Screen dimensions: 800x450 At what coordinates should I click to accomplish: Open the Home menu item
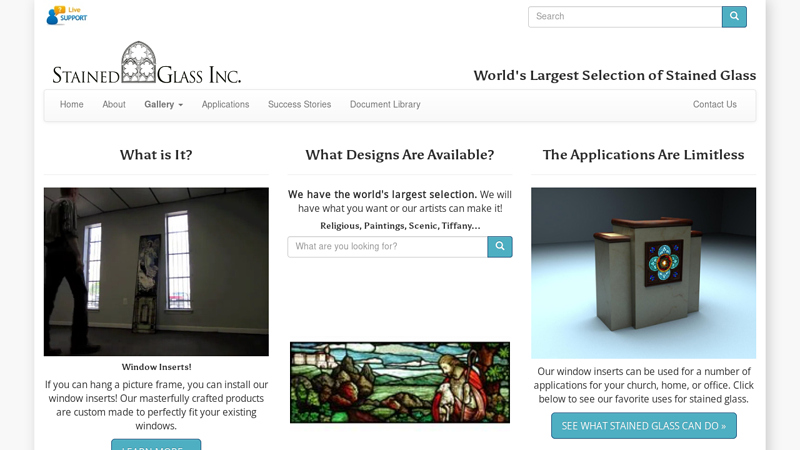[x=71, y=105]
